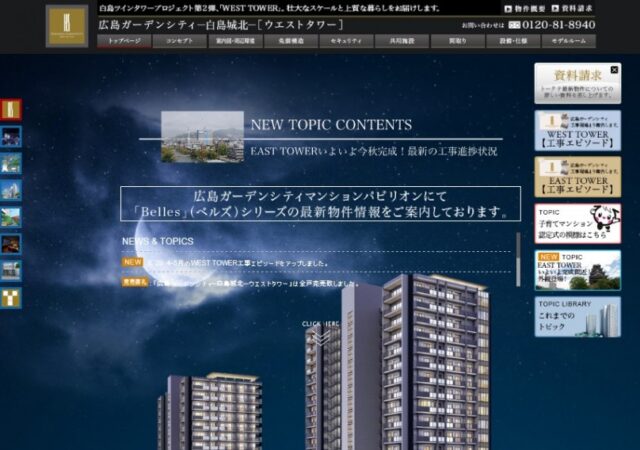Open the 免震構造 nav tab

point(291,41)
